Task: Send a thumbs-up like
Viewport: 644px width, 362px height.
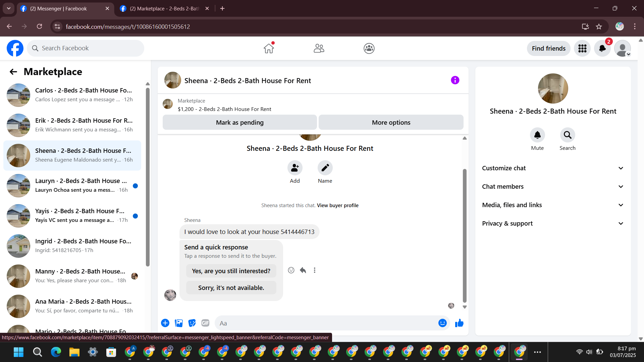Action: [459, 323]
